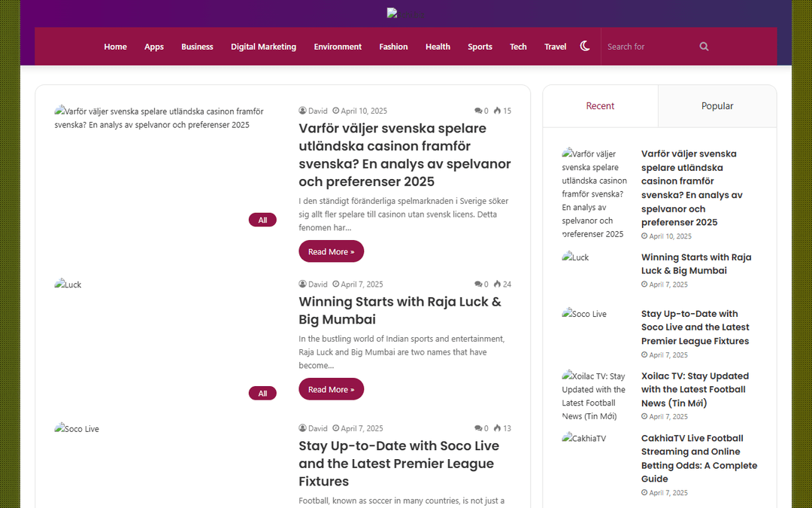Viewport: 812px width, 508px height.
Task: Open sidebar link 'CakhiaTV Live Football Streaming'
Action: point(699,458)
